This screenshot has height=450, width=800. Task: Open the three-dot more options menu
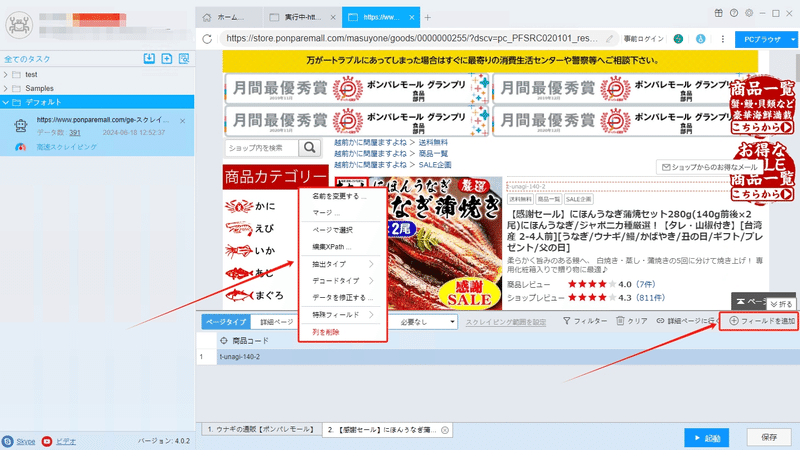[722, 39]
